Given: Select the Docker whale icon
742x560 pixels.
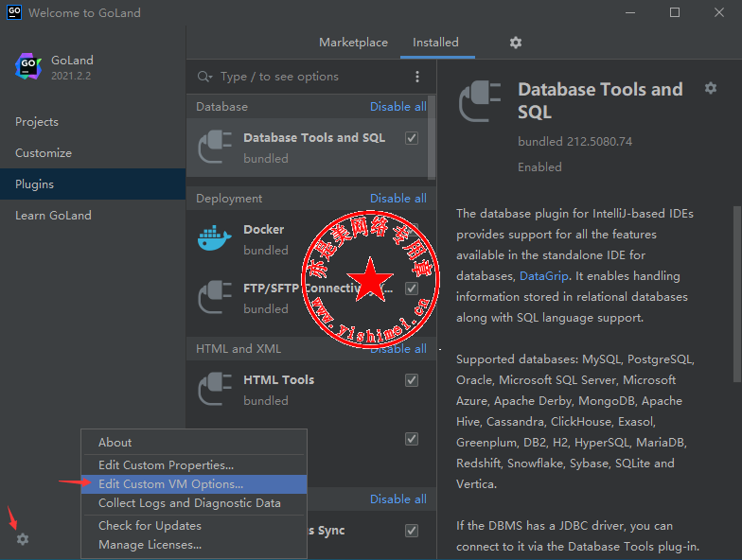Looking at the screenshot, I should (x=215, y=238).
